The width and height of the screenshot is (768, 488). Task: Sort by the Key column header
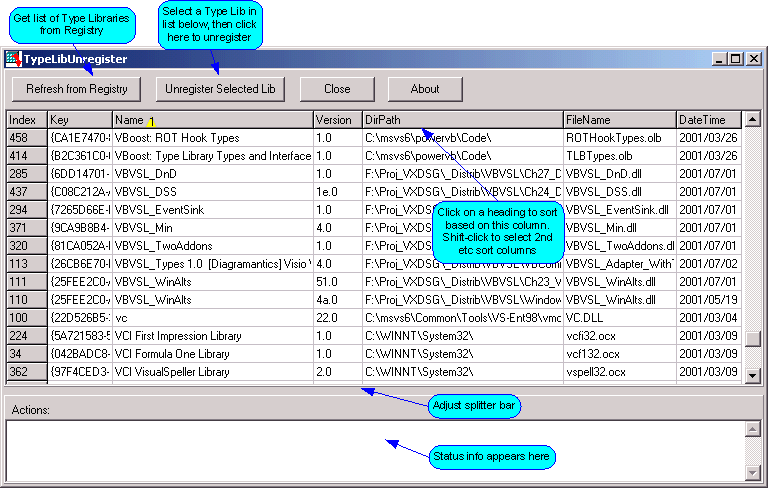[80, 120]
